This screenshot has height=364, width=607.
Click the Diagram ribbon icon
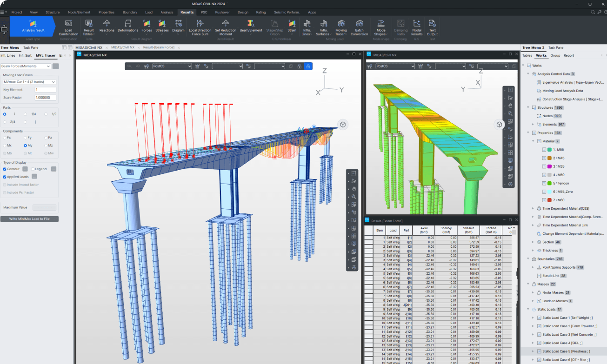click(x=178, y=26)
